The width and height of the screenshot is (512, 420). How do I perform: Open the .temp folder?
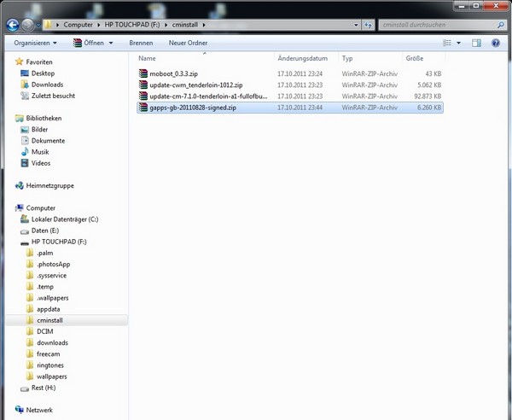tap(45, 287)
